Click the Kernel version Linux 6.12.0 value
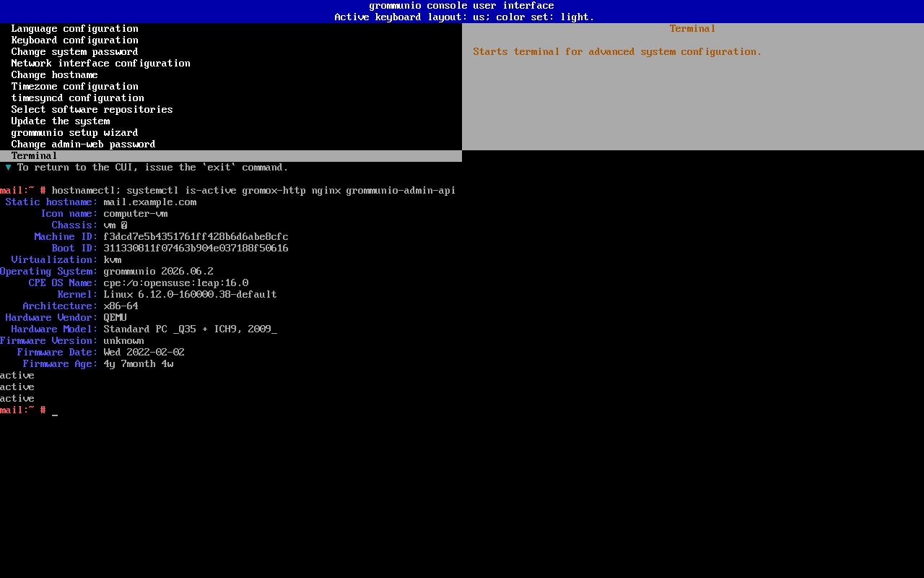 coord(190,295)
